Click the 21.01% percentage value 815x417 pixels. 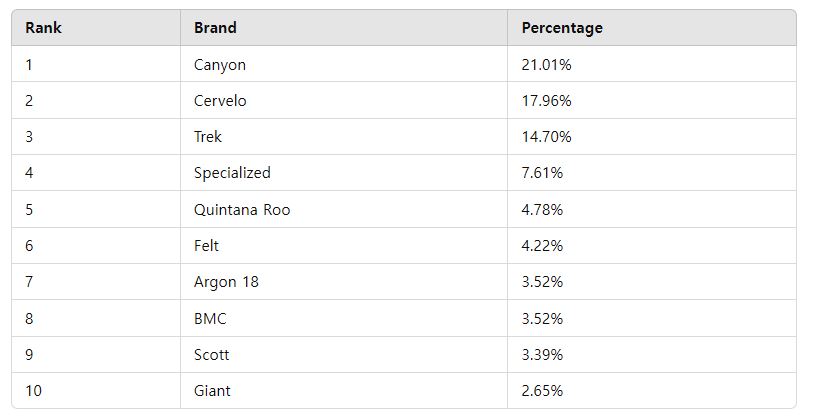[546, 65]
